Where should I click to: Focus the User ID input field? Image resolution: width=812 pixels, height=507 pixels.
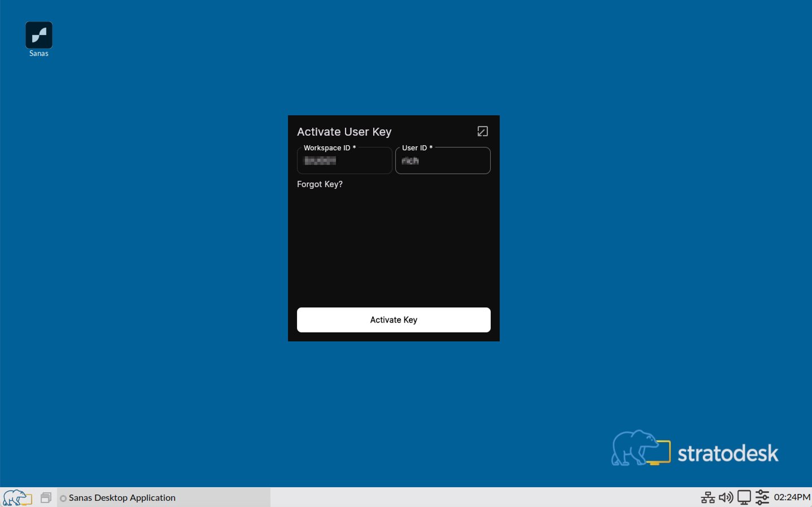coord(443,161)
